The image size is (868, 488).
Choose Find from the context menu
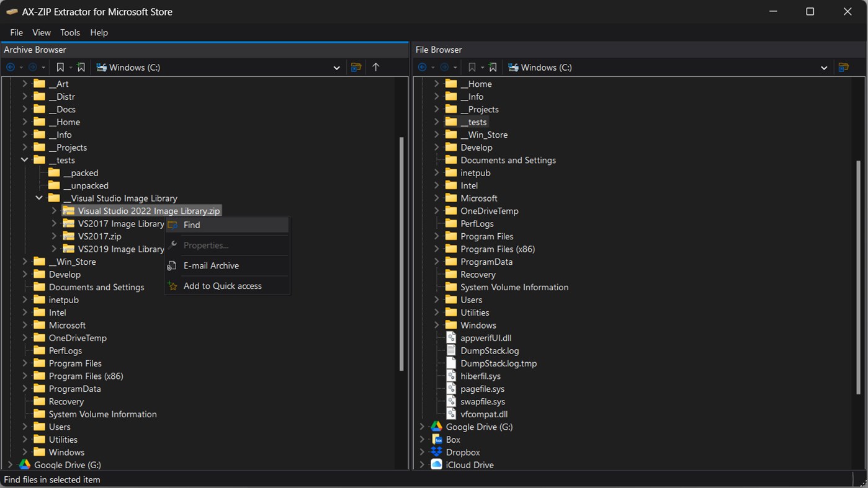tap(192, 224)
